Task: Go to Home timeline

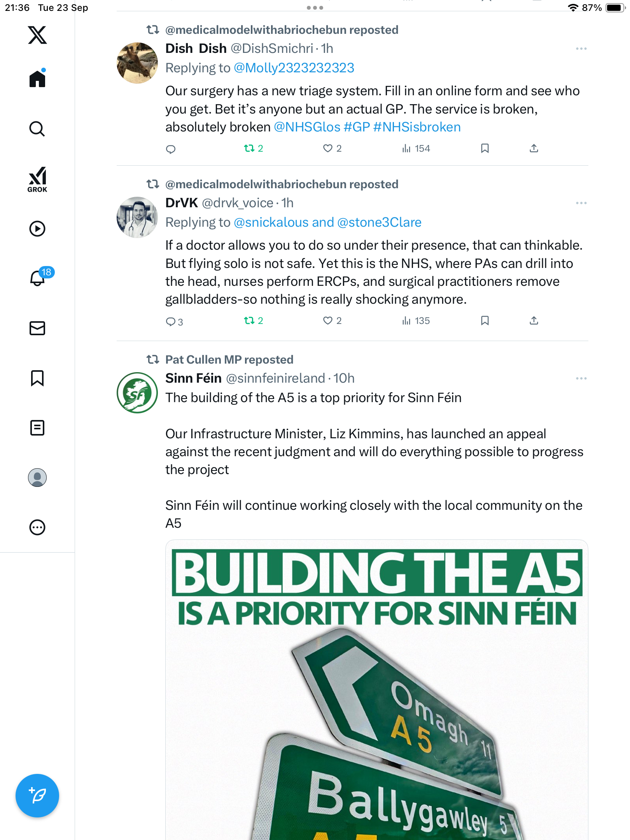Action: click(37, 79)
